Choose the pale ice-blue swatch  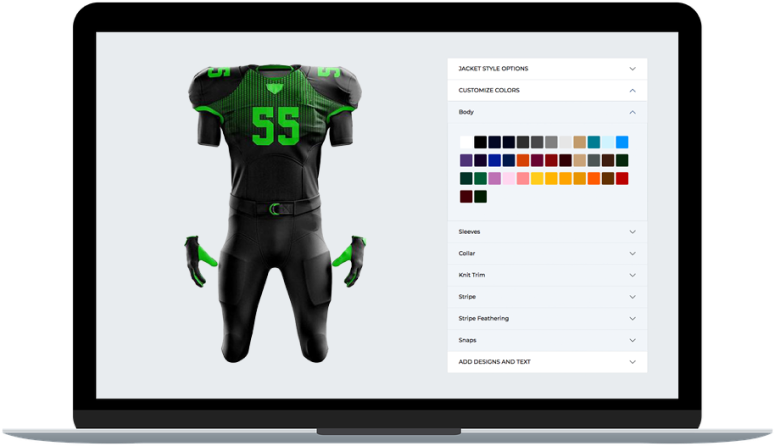coord(608,142)
